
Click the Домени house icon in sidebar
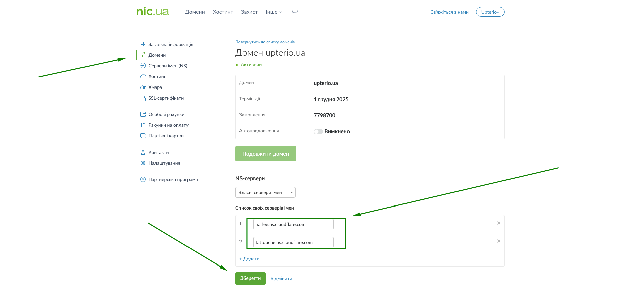click(143, 55)
